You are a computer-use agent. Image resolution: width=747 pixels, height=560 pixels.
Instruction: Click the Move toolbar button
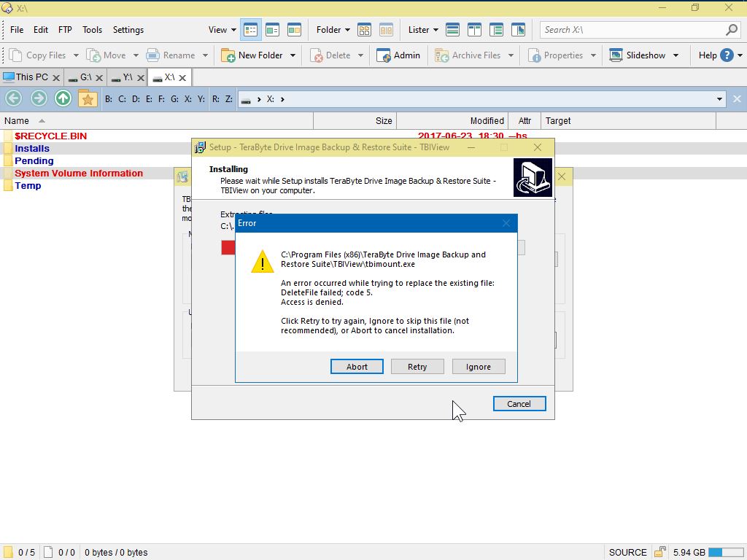106,55
